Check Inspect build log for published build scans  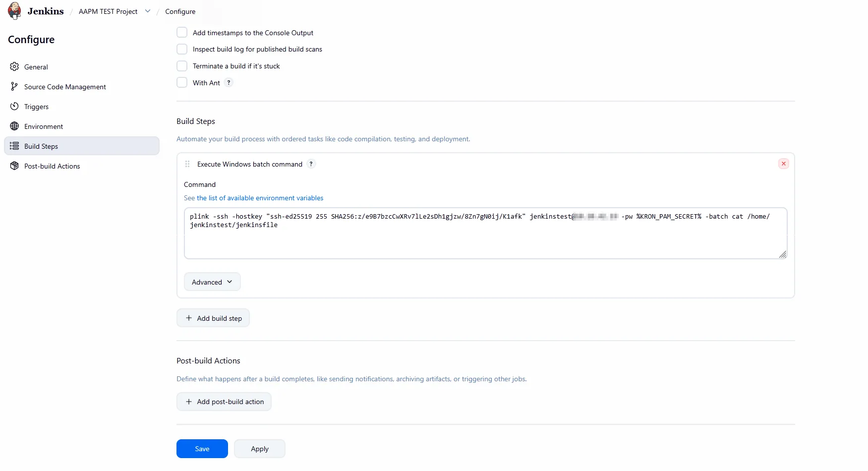[182, 49]
